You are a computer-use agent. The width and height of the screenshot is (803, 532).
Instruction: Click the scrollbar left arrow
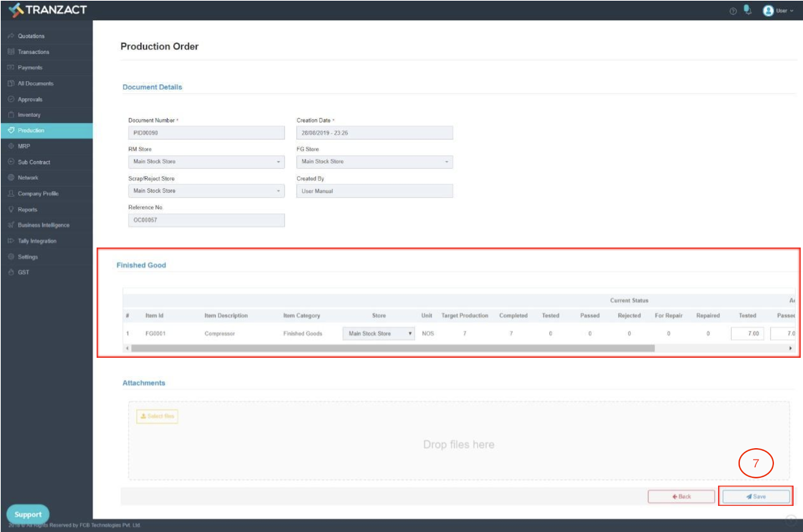click(127, 348)
